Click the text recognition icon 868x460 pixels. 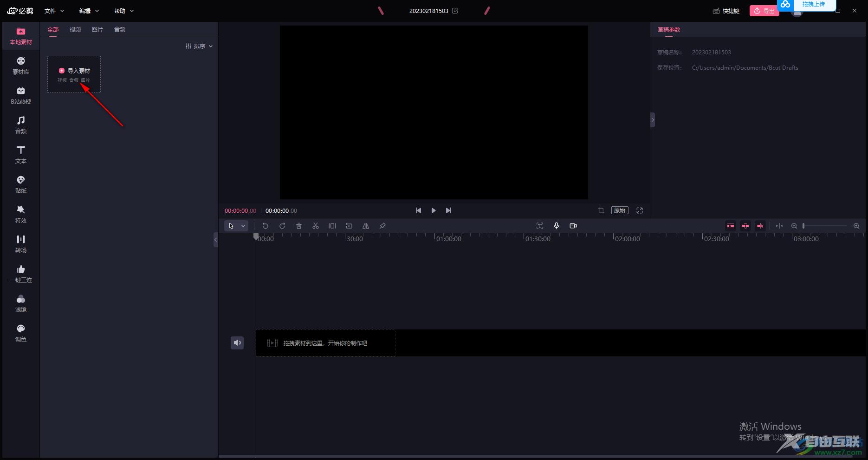[540, 226]
